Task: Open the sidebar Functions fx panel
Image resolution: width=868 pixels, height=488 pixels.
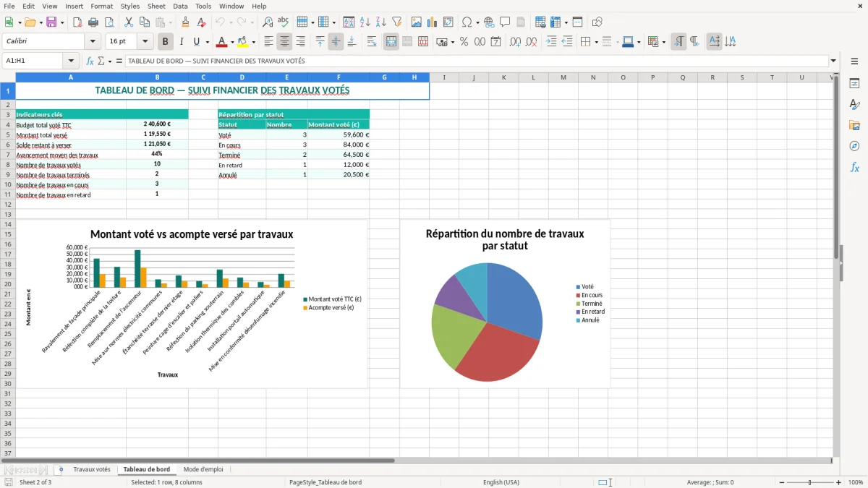Action: [x=854, y=167]
